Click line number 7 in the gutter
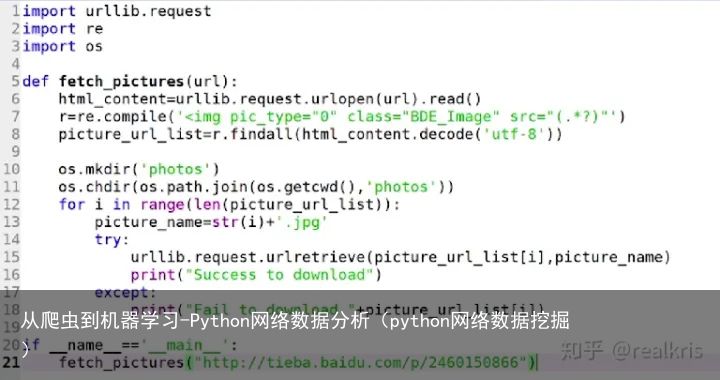Image resolution: width=720 pixels, height=380 pixels. (x=15, y=117)
